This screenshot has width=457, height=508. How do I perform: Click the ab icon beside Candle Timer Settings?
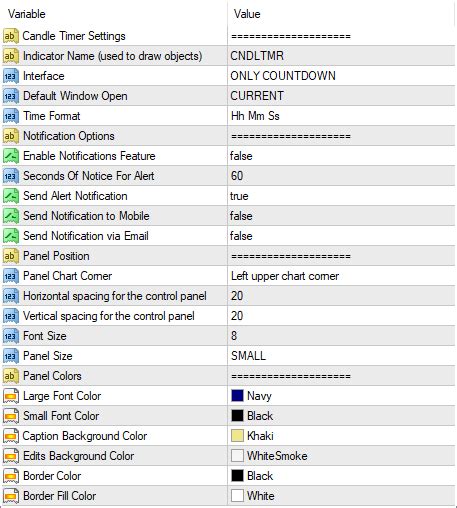pyautogui.click(x=10, y=36)
